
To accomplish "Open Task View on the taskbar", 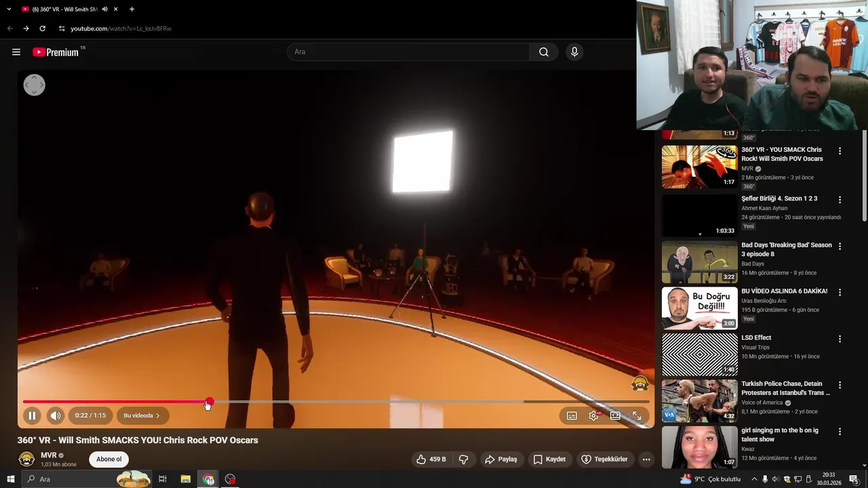I will [163, 479].
